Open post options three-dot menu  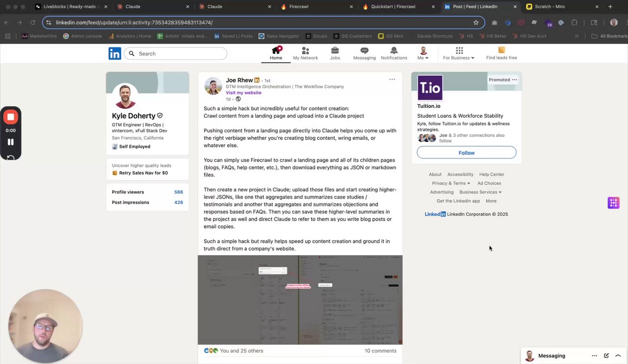392,79
